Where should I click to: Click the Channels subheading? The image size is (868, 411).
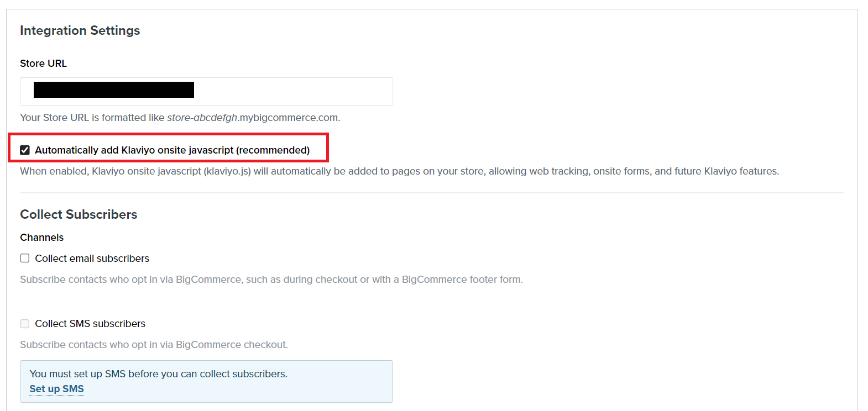[x=42, y=238]
